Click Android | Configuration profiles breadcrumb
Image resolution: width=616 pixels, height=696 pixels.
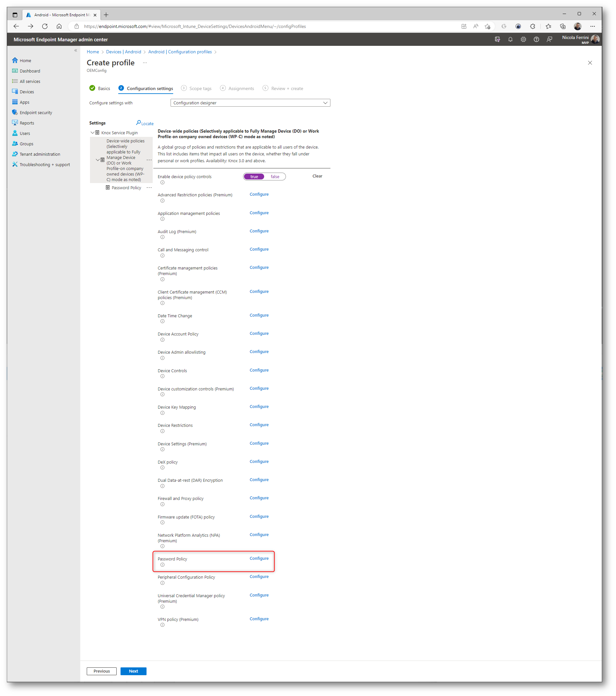[x=180, y=52]
